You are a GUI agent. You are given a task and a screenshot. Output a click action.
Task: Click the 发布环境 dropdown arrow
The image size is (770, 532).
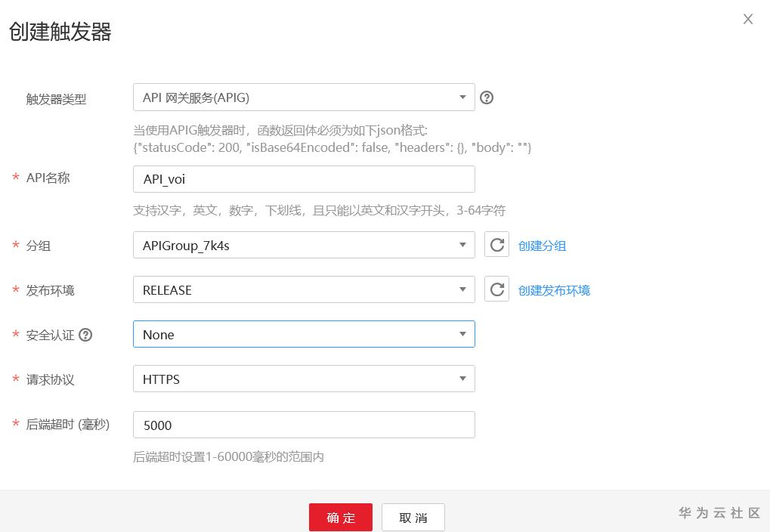pos(462,289)
